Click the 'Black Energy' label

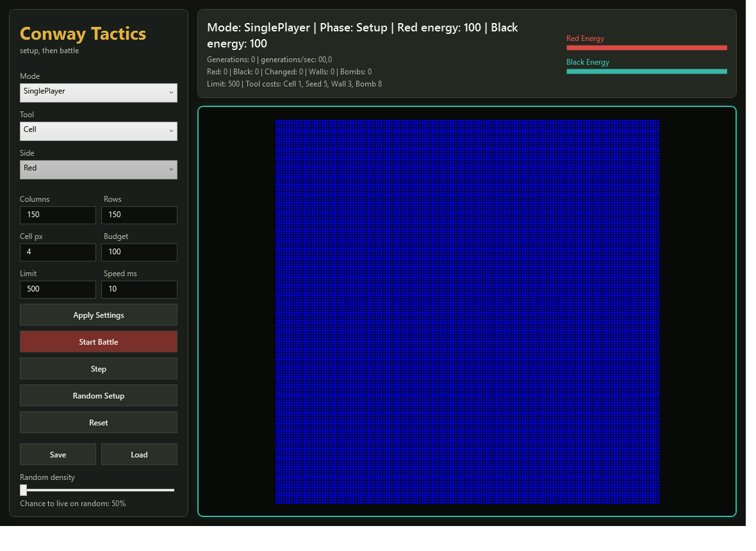coord(588,62)
